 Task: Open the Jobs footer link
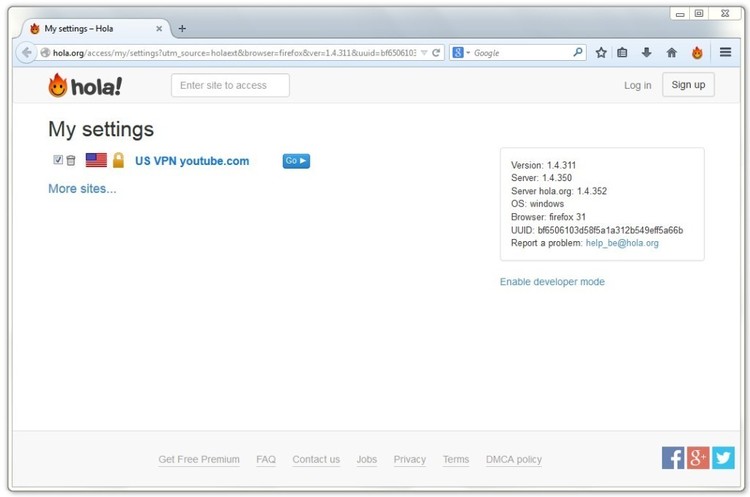[x=367, y=459]
